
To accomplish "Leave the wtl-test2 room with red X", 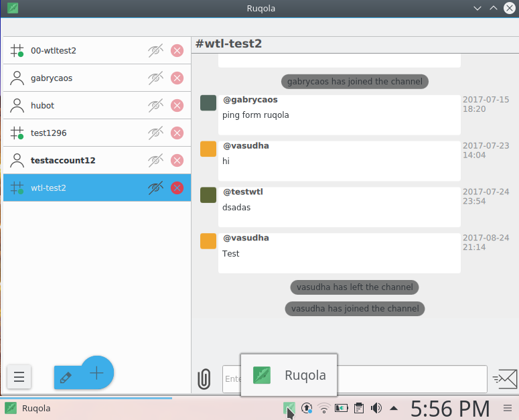I will [x=177, y=188].
